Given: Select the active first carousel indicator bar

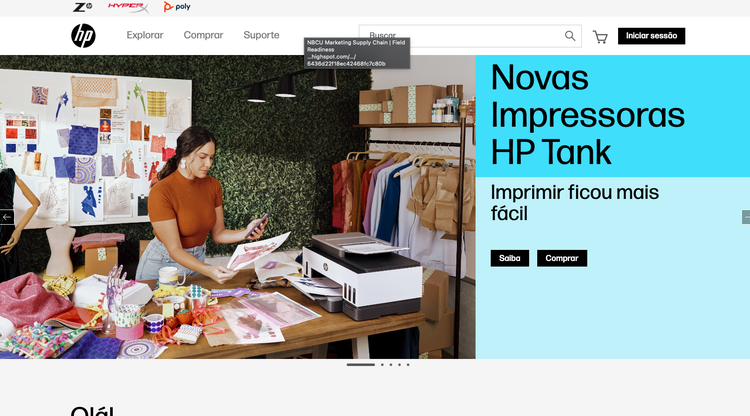Looking at the screenshot, I should pyautogui.click(x=360, y=365).
